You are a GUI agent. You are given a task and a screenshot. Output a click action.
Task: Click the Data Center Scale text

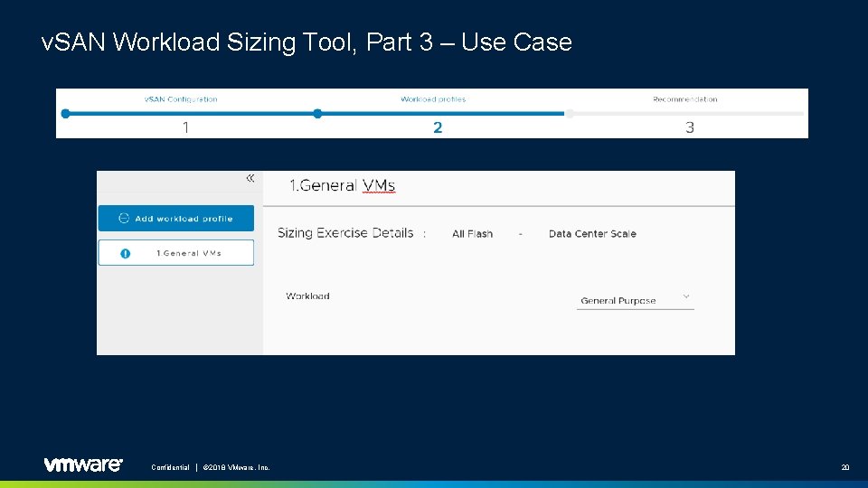[x=592, y=234]
